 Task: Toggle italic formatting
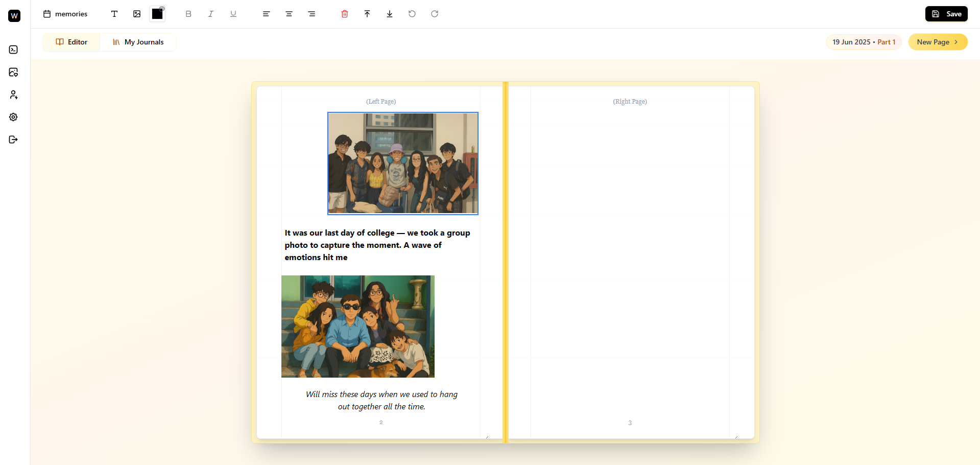click(210, 14)
